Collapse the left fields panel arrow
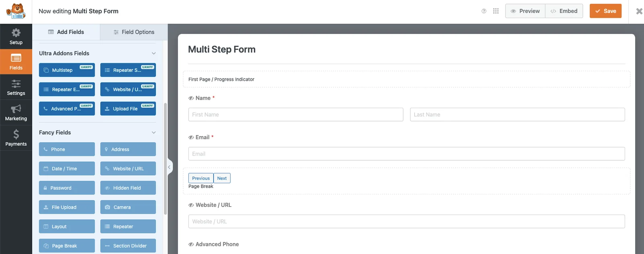The image size is (644, 254). (x=169, y=167)
